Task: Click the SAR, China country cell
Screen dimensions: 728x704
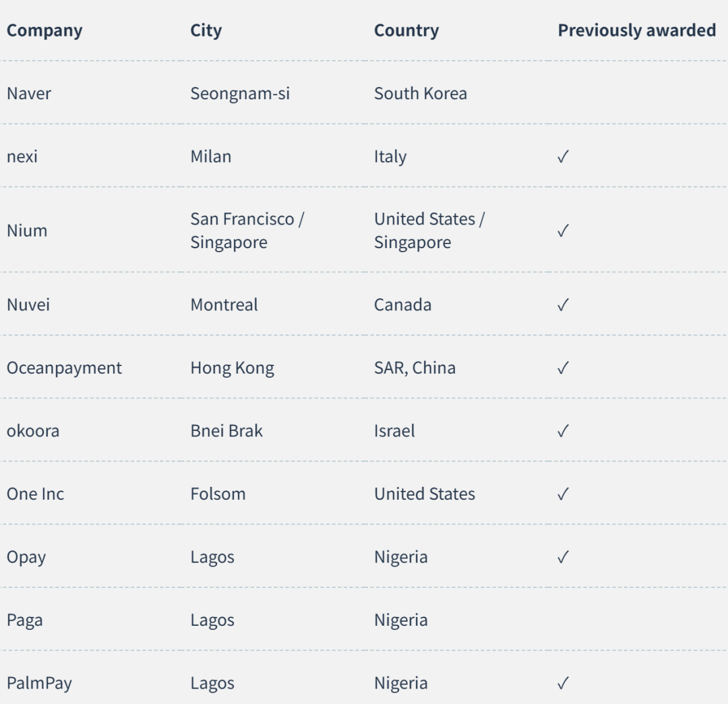Action: coord(415,368)
